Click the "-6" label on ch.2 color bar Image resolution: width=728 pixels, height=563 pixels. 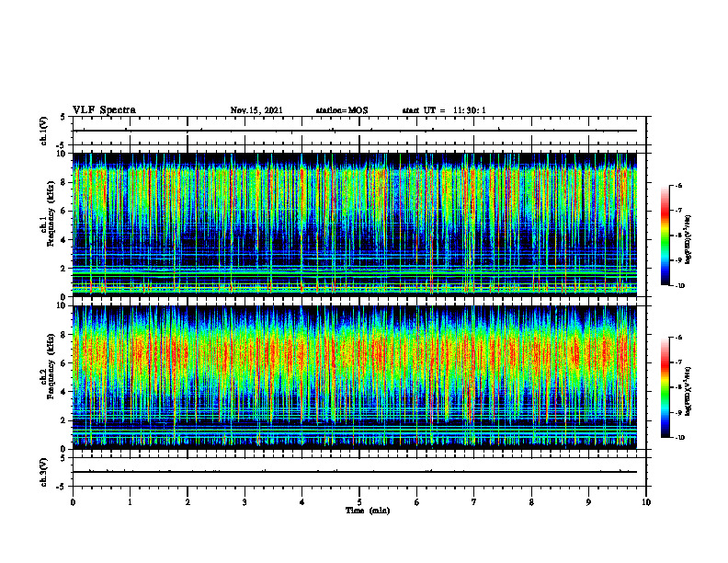pos(678,338)
